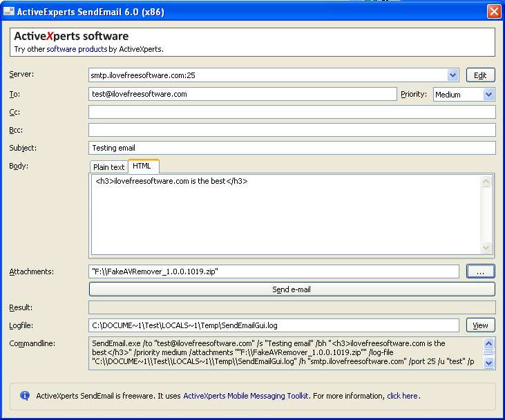Select the Subject text field
Viewport: 505px width, 420px height.
(x=292, y=148)
